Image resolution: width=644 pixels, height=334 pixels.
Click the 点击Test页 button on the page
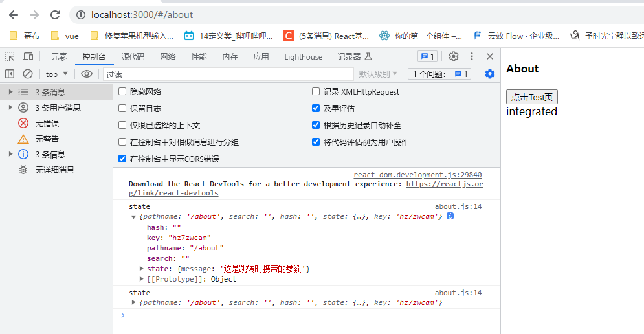point(532,97)
